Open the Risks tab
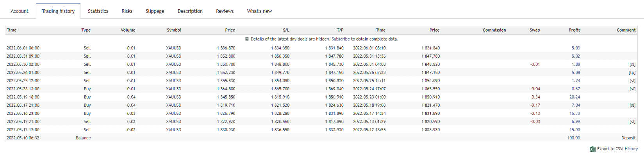This screenshot has width=644, height=153. pyautogui.click(x=127, y=11)
